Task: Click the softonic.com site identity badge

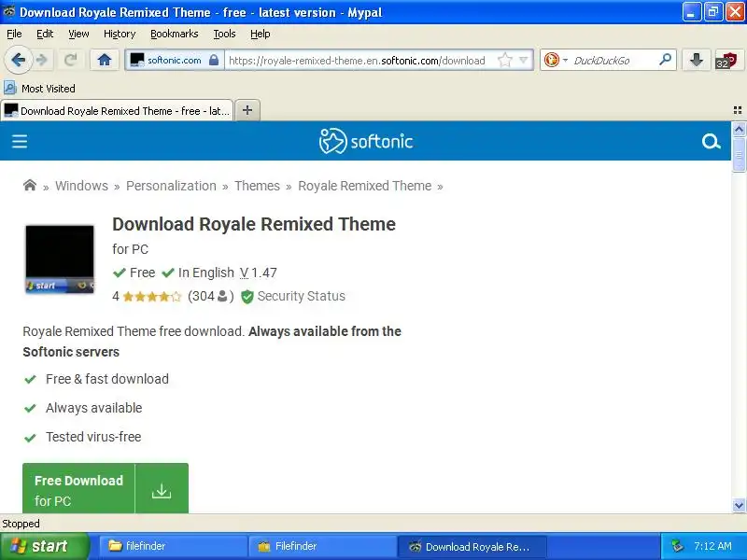Action: [x=175, y=60]
